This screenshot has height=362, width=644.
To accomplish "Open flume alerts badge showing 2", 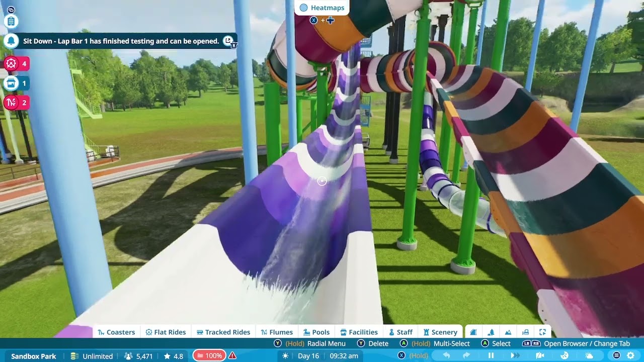I will 17,103.
